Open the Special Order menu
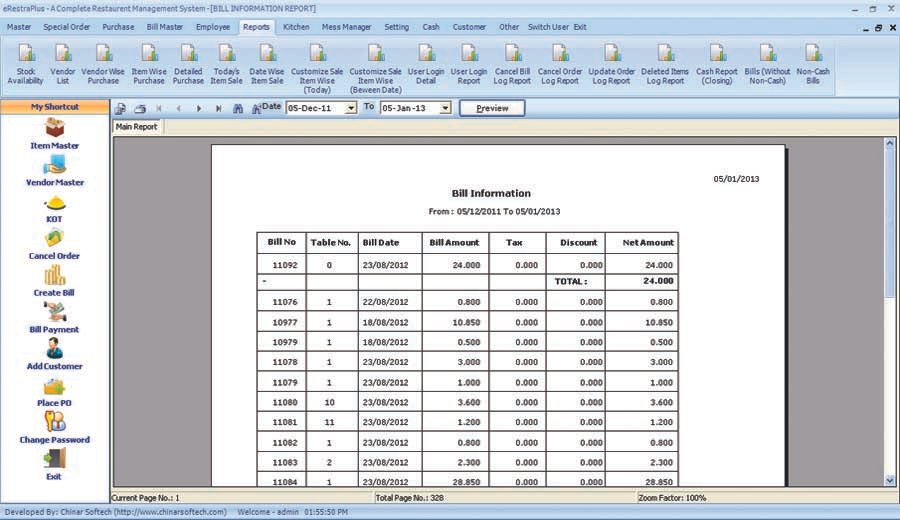The width and height of the screenshot is (900, 520). (67, 27)
